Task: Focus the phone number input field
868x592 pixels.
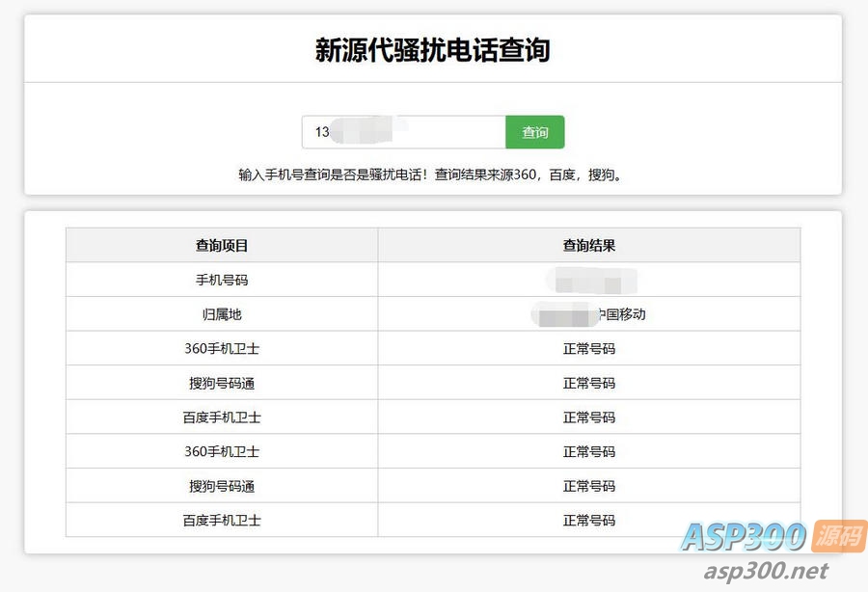Action: tap(403, 132)
